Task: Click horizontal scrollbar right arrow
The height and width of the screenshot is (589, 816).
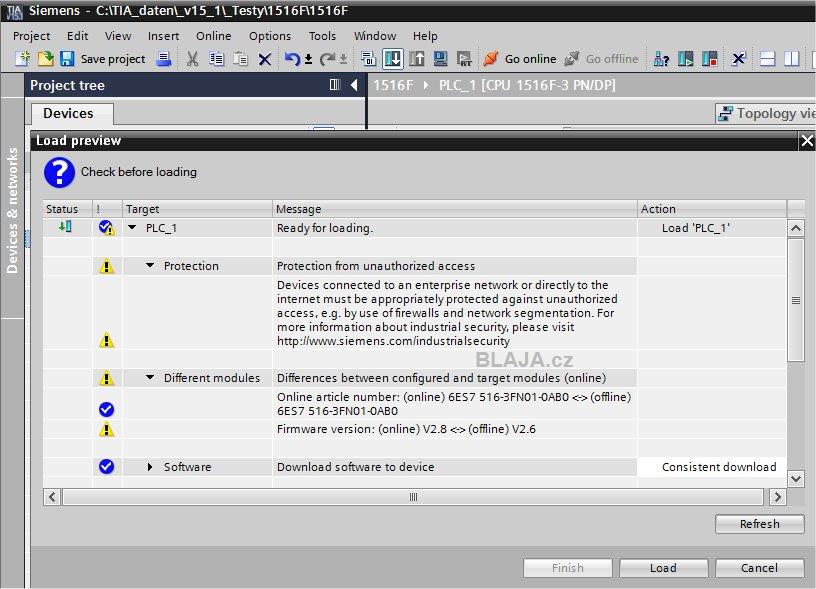Action: click(x=777, y=497)
